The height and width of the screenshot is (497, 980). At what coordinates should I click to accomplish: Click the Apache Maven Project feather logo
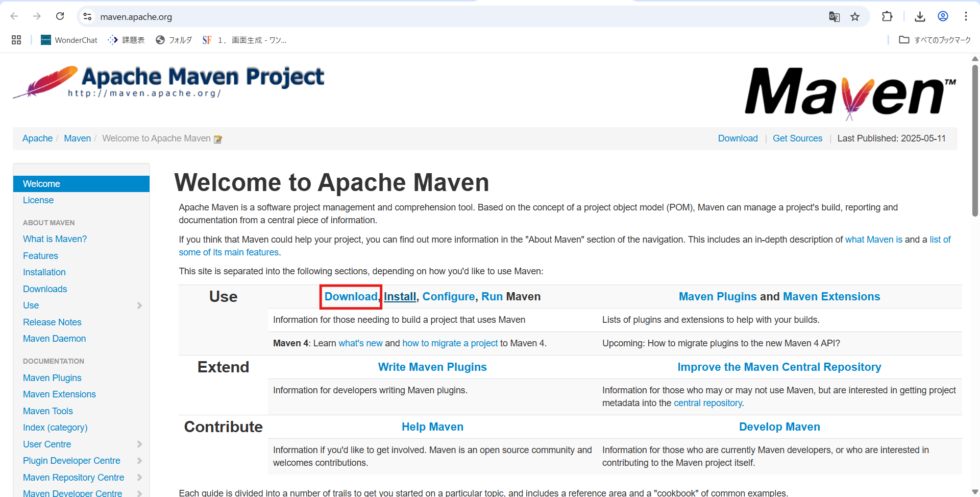click(168, 82)
